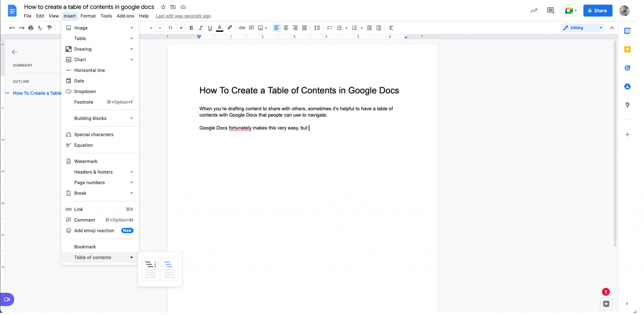Open the activity dashboard trend icon
The width and height of the screenshot is (644, 315).
(534, 11)
